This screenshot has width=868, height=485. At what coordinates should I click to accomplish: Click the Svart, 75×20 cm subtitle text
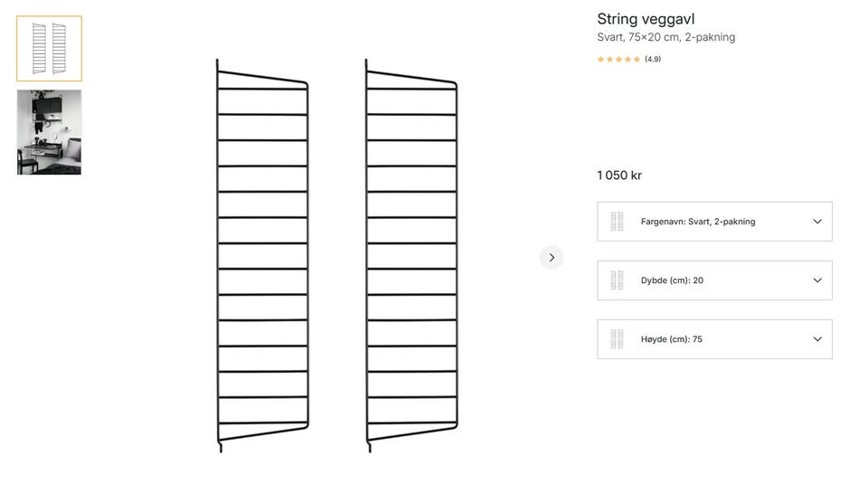tap(665, 37)
